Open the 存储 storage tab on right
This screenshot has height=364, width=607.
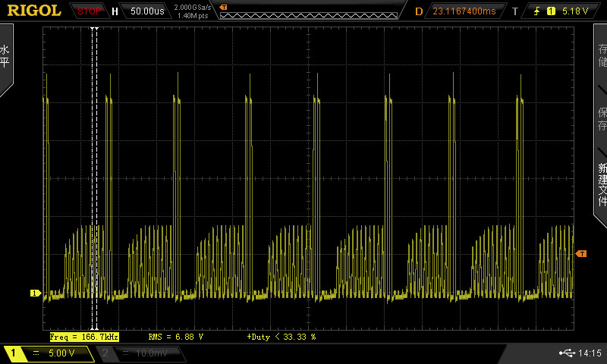602,53
